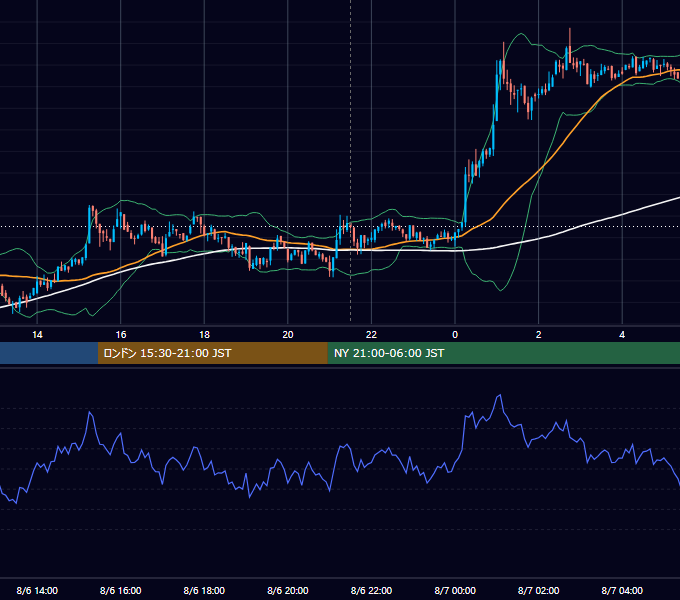Image resolution: width=680 pixels, height=600 pixels.
Task: Click the '0' hour label on price chart axis
Action: pos(455,335)
